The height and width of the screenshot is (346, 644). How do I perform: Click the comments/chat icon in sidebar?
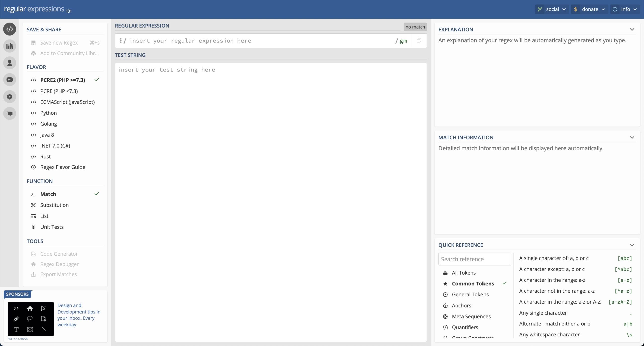(9, 113)
